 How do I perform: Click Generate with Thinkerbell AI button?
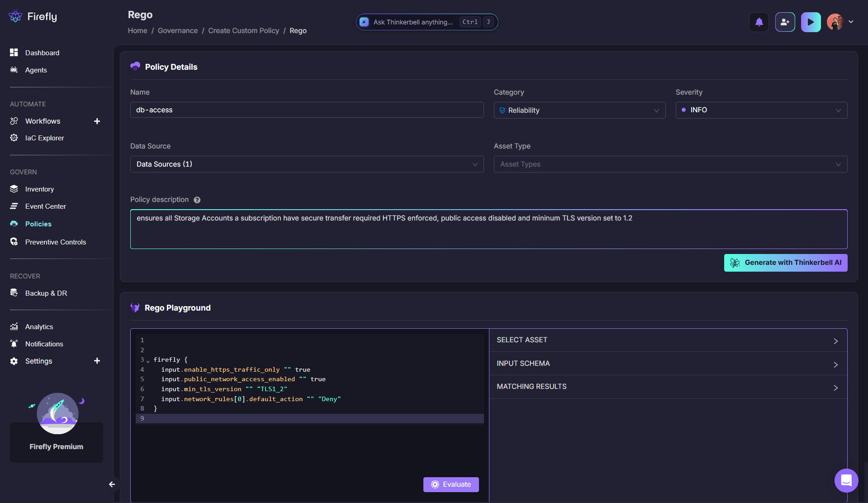[786, 263]
